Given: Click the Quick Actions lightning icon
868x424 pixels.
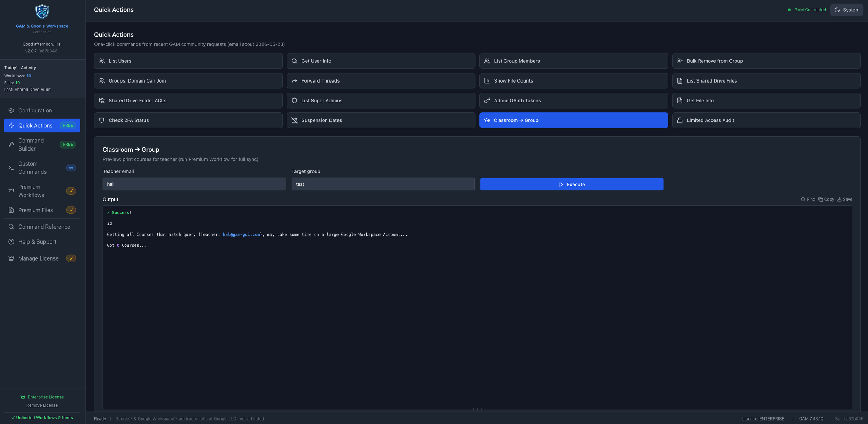Looking at the screenshot, I should click(x=11, y=125).
